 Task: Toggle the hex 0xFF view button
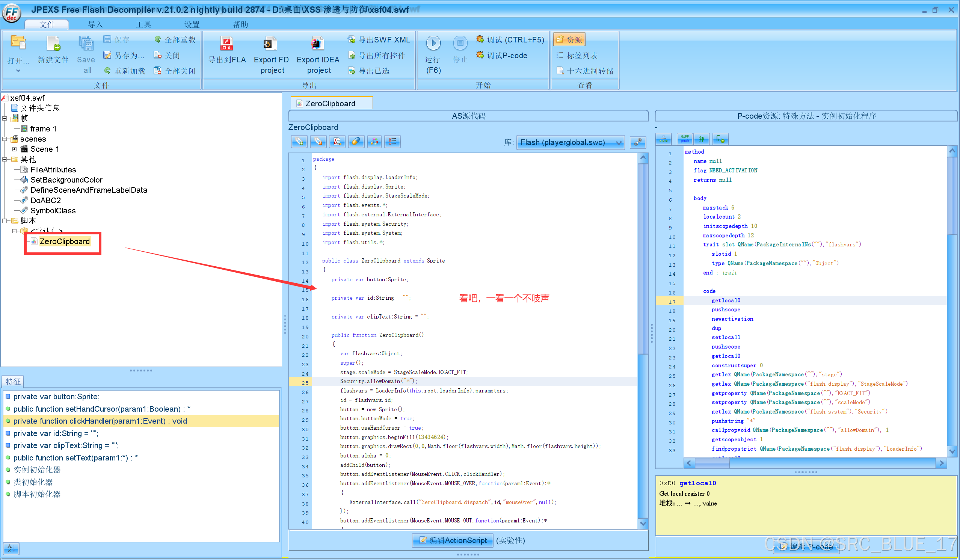(x=702, y=139)
